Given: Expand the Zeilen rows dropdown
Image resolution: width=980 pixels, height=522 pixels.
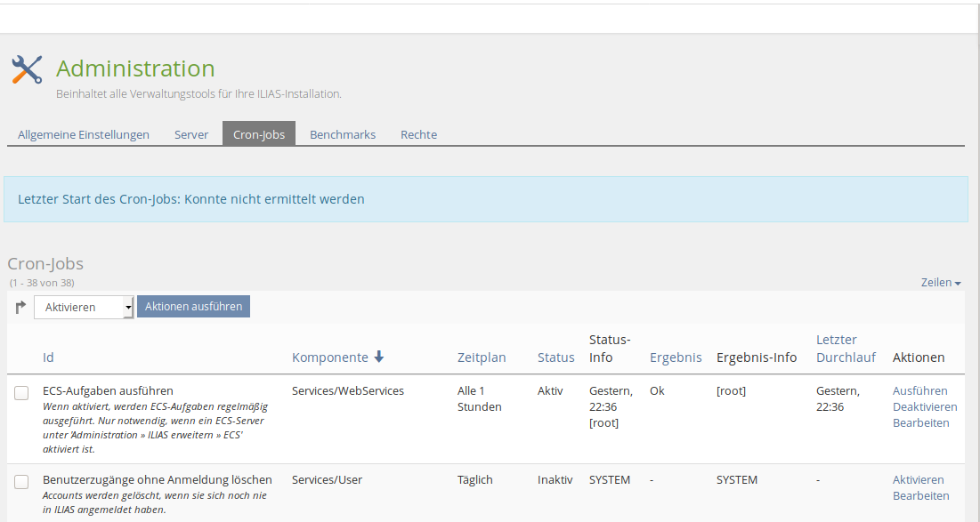Looking at the screenshot, I should [941, 283].
